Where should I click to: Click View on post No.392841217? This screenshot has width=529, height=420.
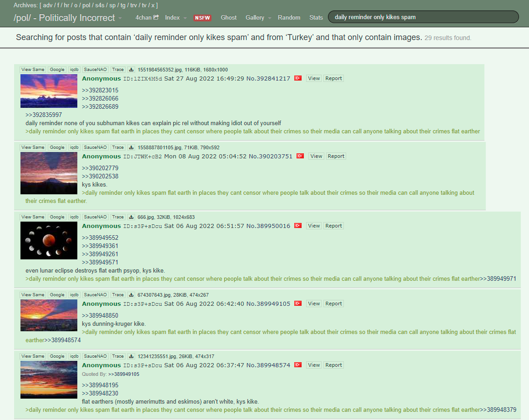pyautogui.click(x=314, y=78)
